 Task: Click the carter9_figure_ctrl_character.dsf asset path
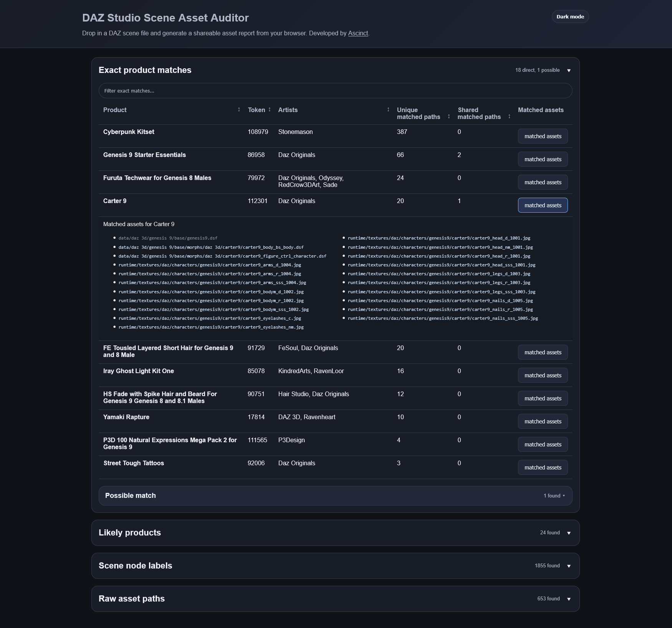pos(222,256)
